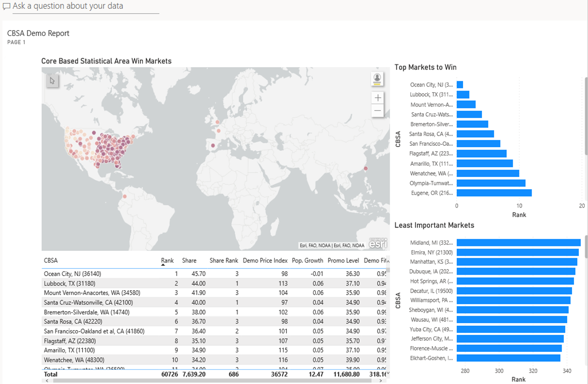The width and height of the screenshot is (588, 384).
Task: Click the Eugene, OR bar in Top Markets
Action: pos(494,193)
